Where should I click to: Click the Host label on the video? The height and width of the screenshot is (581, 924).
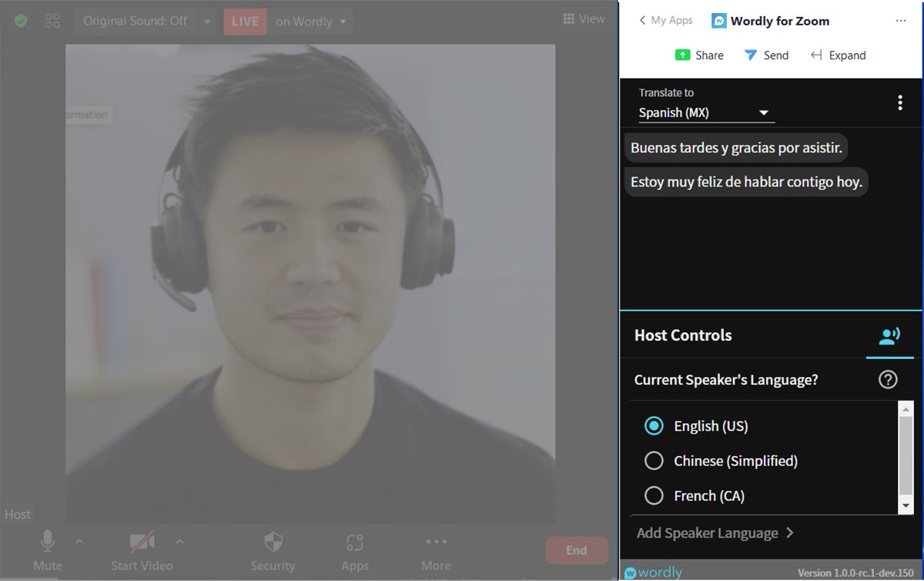click(x=18, y=515)
